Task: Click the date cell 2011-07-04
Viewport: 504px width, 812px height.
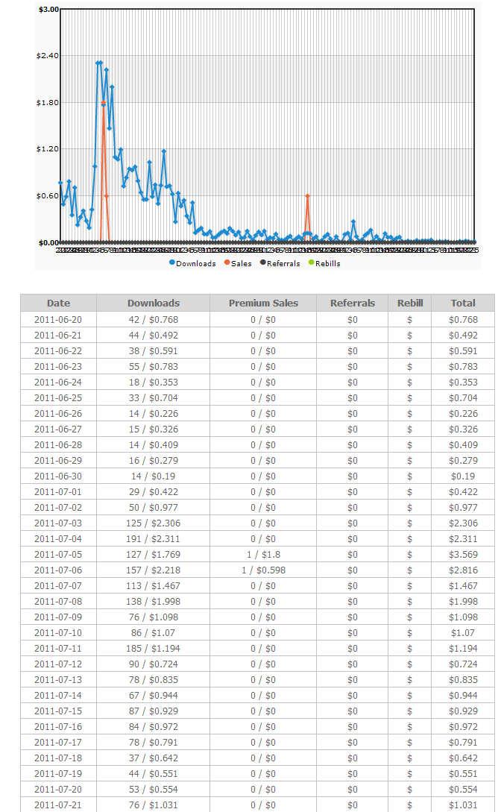Action: [58, 538]
